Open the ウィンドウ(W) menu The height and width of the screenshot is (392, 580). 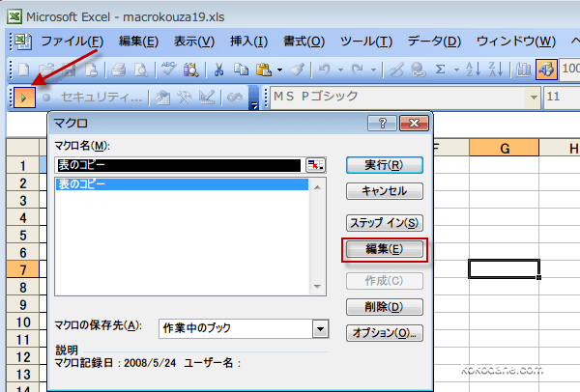point(516,41)
